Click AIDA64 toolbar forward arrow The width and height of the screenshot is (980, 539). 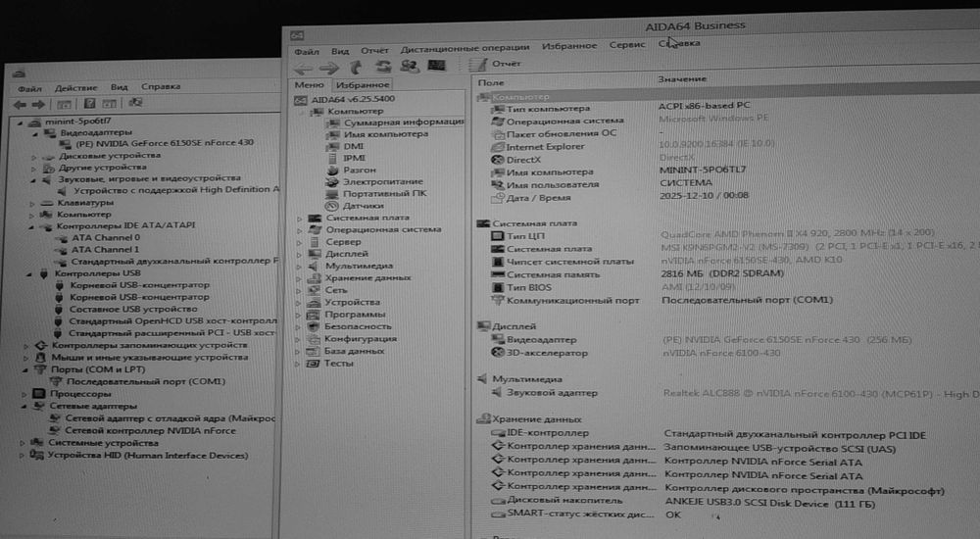click(328, 68)
